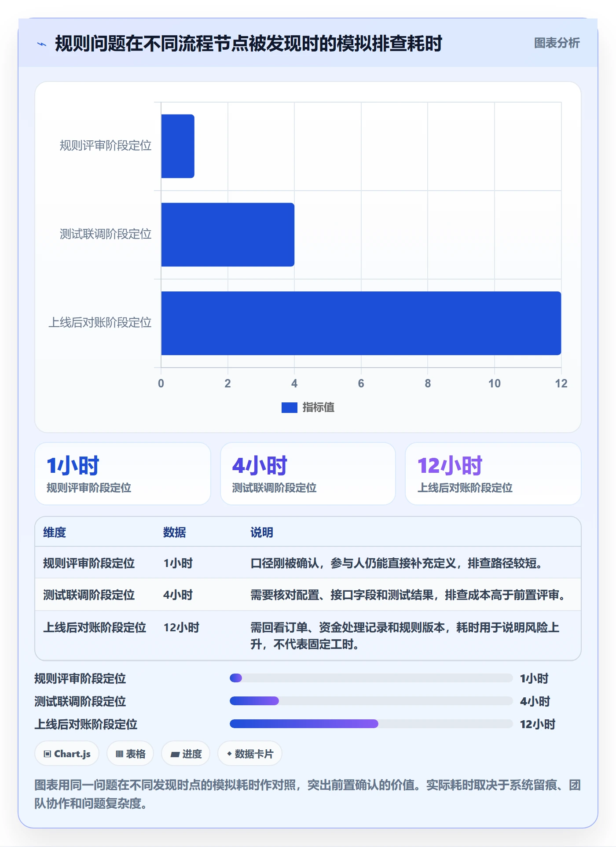
Task: Click the 表格 tag chip
Action: click(x=130, y=754)
